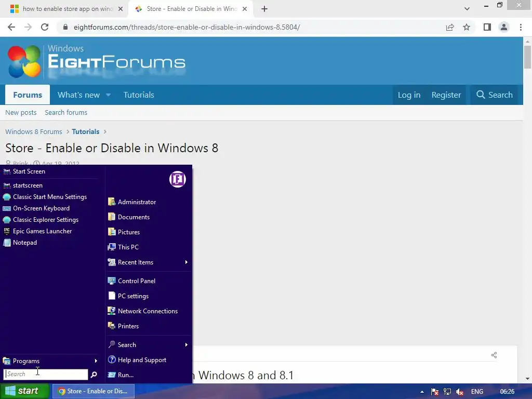The width and height of the screenshot is (532, 399).
Task: Click the taskbar clock 06:26
Action: 507,392
